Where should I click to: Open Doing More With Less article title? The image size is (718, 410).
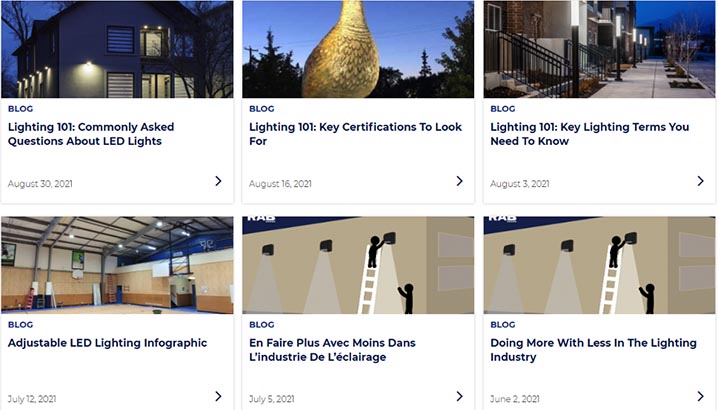pyautogui.click(x=593, y=350)
